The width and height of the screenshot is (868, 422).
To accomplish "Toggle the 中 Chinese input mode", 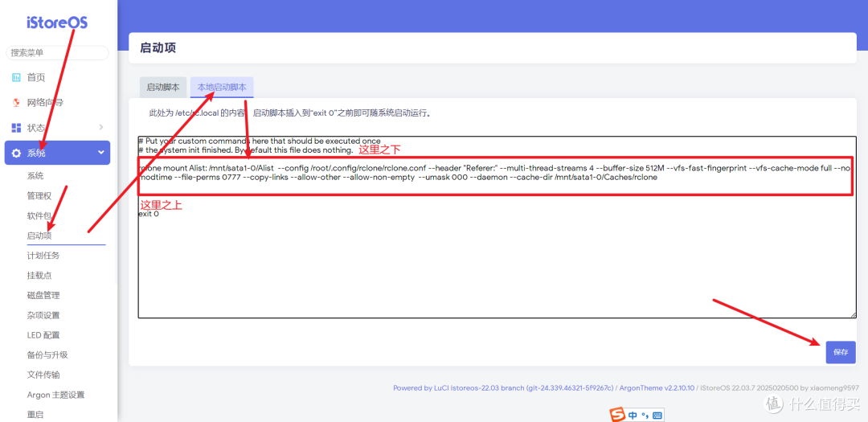I will 633,416.
